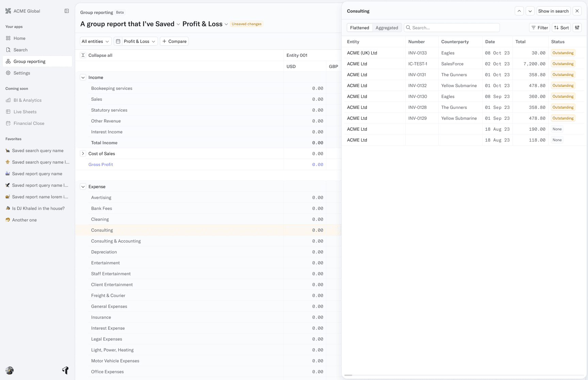Expand the Cost of Sales row

[83, 154]
